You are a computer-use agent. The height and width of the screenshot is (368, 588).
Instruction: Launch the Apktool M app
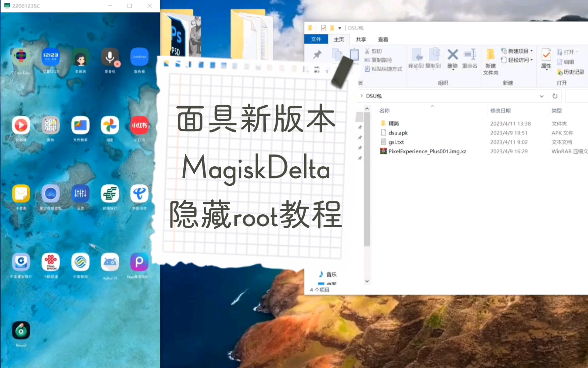tap(110, 262)
